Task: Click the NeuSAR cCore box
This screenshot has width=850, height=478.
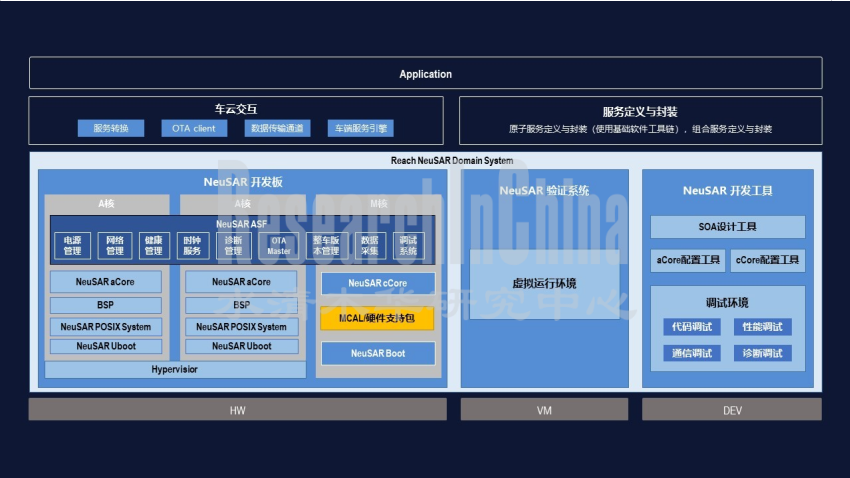Action: coord(378,283)
